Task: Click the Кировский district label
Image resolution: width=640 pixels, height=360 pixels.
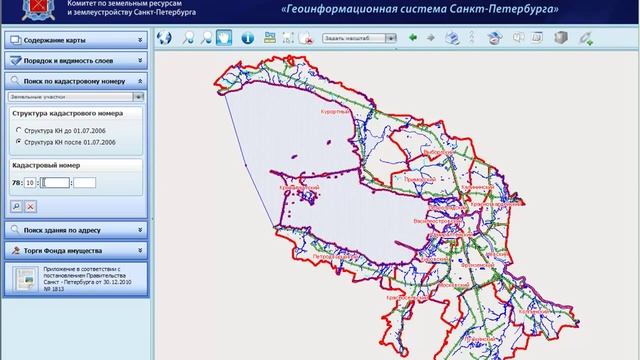Action: pyautogui.click(x=434, y=259)
